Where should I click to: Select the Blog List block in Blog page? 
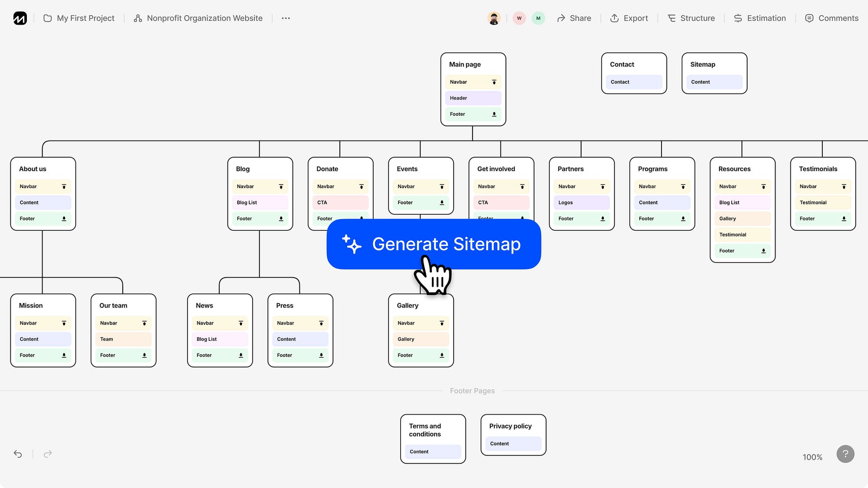260,203
